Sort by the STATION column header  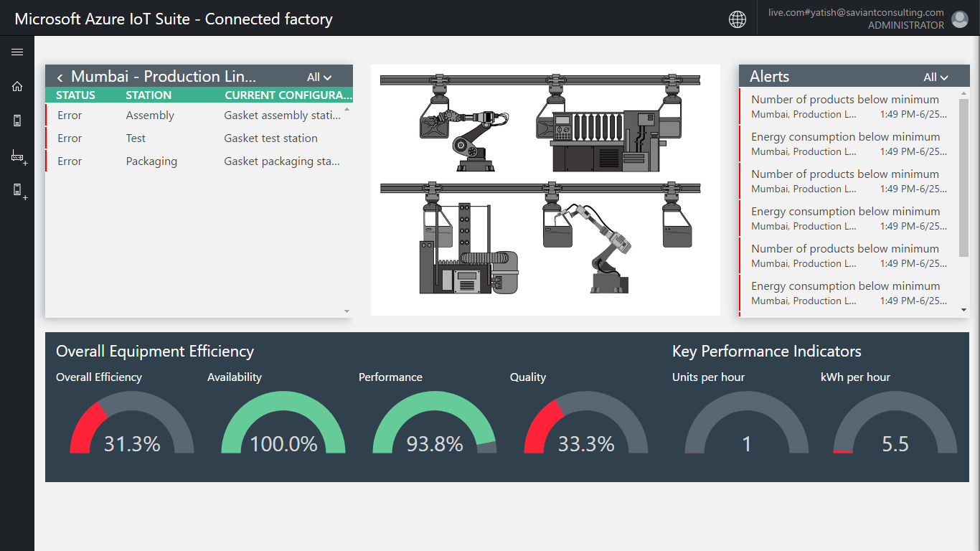point(149,95)
